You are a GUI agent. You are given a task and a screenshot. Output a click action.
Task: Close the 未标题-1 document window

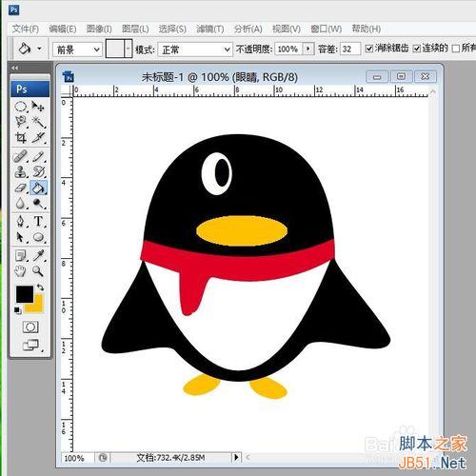click(426, 76)
